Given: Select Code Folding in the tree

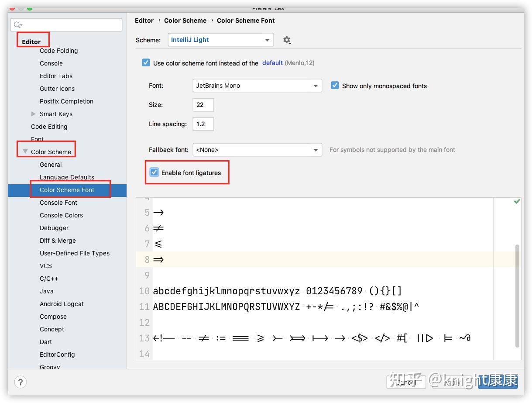Looking at the screenshot, I should pos(58,51).
